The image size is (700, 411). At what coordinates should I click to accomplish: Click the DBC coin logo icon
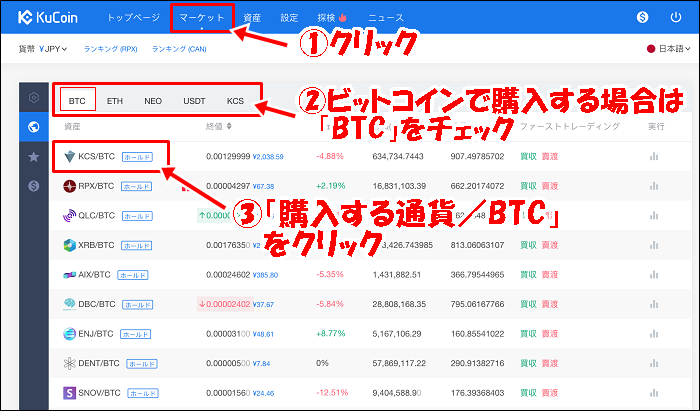tap(69, 304)
